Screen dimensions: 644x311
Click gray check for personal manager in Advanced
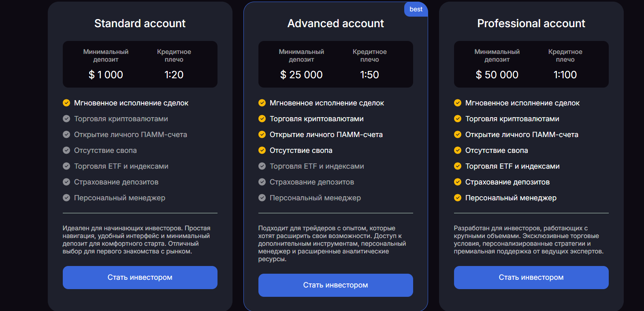tap(262, 198)
